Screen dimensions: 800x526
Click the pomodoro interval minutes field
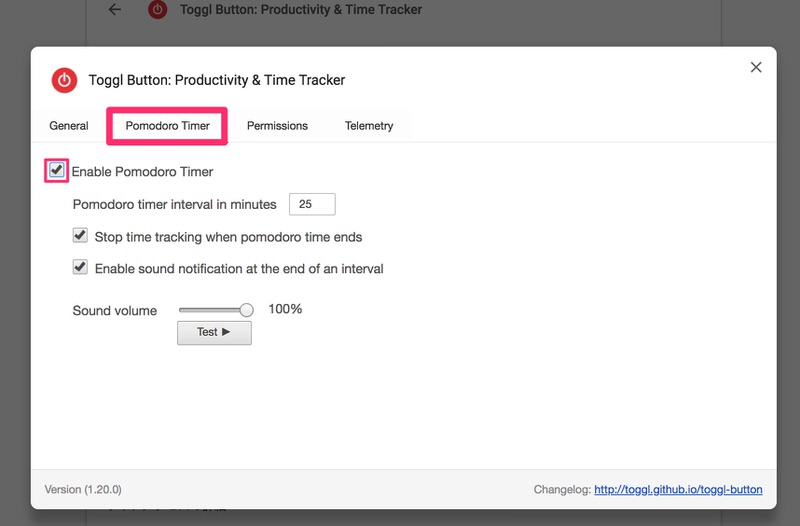click(x=312, y=204)
